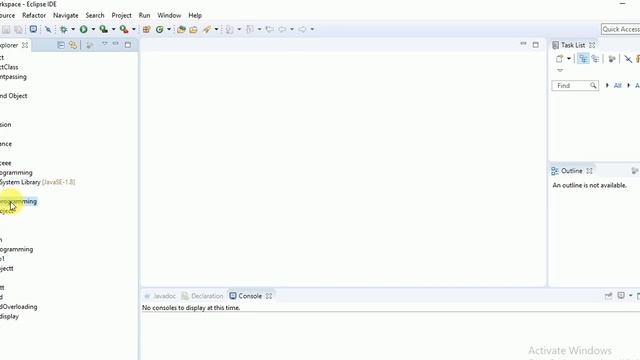Close the Outline view tab
Viewport: 640px width, 360px height.
(589, 171)
